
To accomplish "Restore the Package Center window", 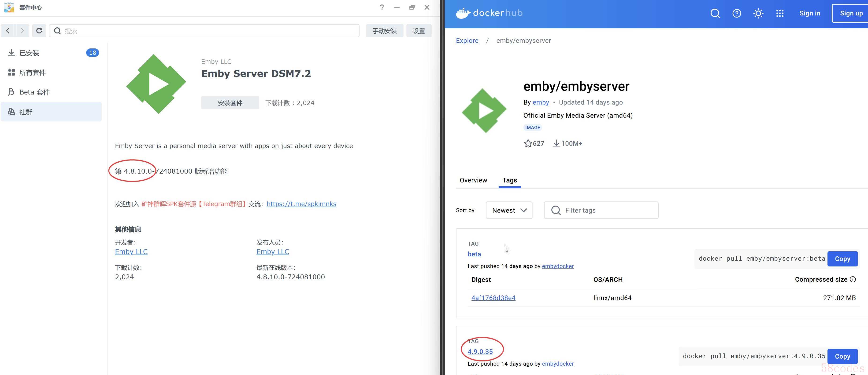I will coord(412,7).
